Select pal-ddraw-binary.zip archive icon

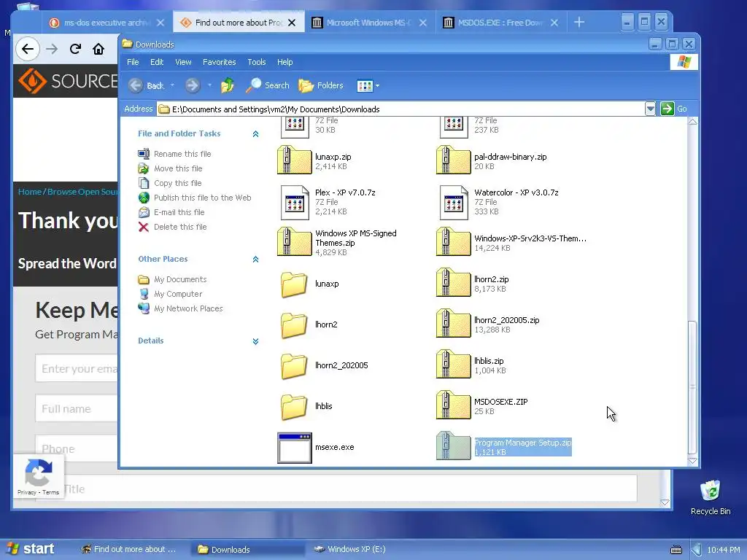tap(454, 160)
